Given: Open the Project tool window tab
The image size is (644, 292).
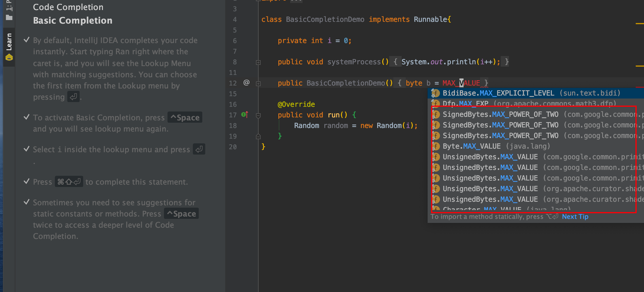Looking at the screenshot, I should point(9,10).
